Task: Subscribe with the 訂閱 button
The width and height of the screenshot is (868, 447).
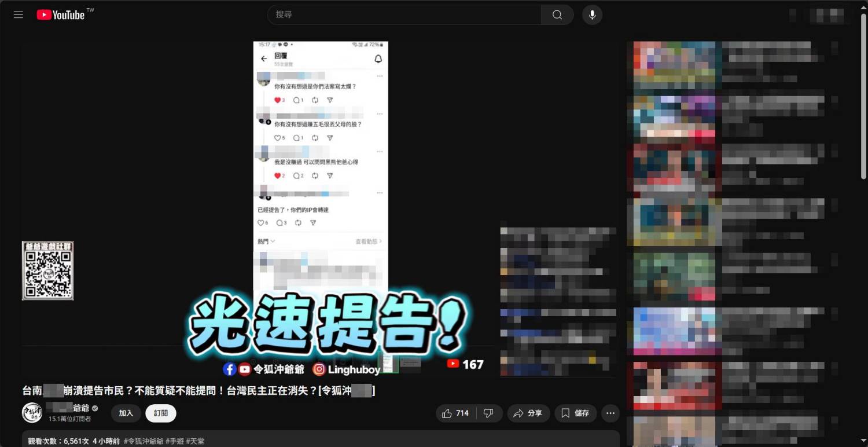Action: [x=161, y=413]
